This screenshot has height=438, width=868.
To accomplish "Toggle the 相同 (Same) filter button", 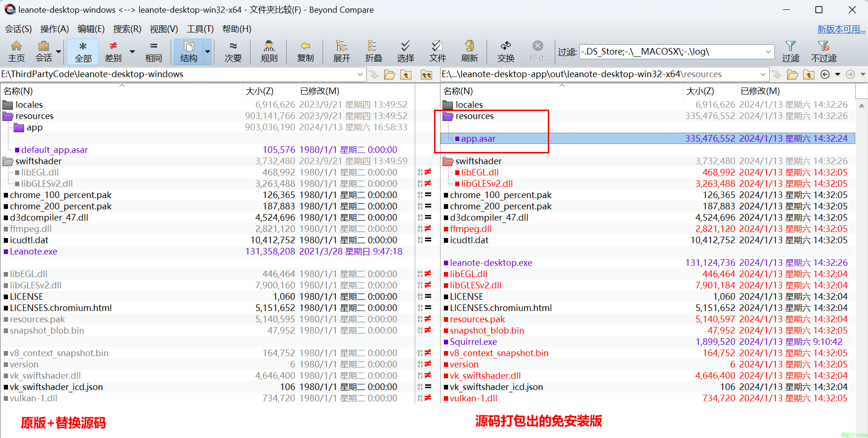I will click(153, 52).
